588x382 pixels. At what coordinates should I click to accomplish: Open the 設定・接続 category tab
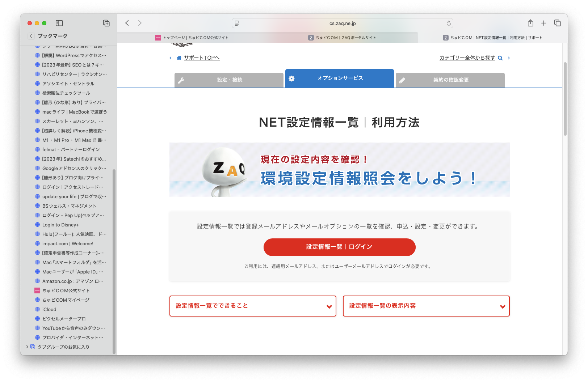(229, 80)
